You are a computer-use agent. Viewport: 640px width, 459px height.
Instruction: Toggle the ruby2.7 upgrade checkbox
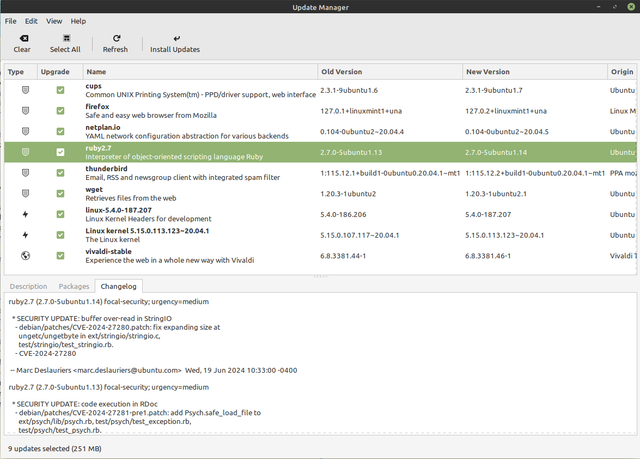point(60,152)
